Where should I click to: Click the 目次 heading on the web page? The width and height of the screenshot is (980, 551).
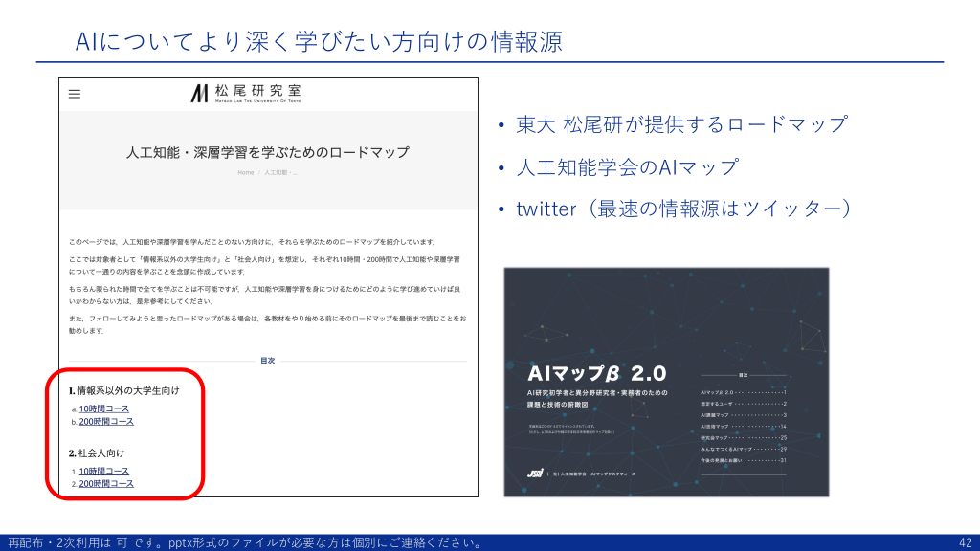coord(267,361)
